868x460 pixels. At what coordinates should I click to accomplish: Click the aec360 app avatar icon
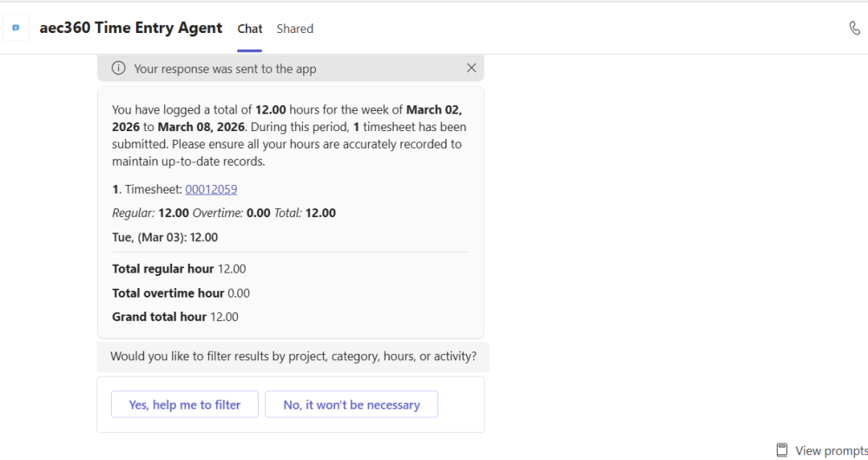(16, 28)
